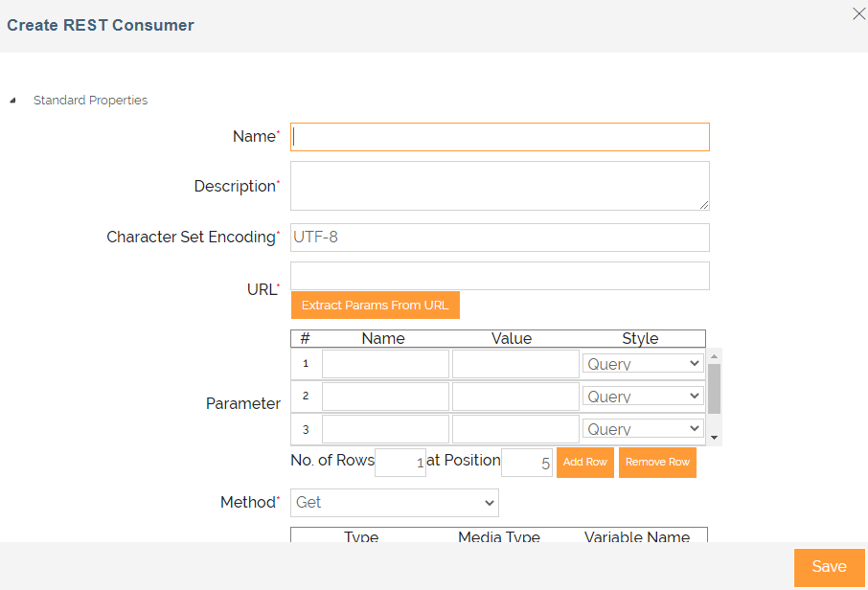The width and height of the screenshot is (868, 590).
Task: Click the Remove Row button
Action: point(657,462)
